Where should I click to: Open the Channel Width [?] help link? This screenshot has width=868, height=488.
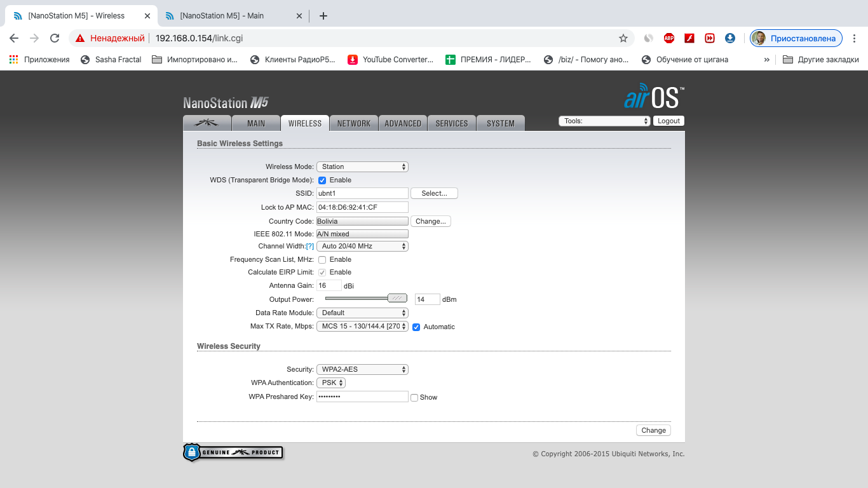(310, 246)
